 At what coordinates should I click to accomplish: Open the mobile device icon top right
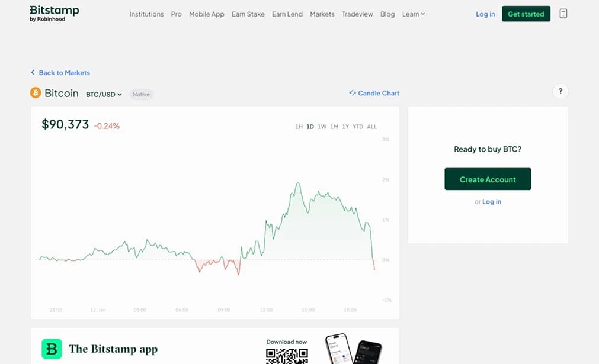pos(563,13)
